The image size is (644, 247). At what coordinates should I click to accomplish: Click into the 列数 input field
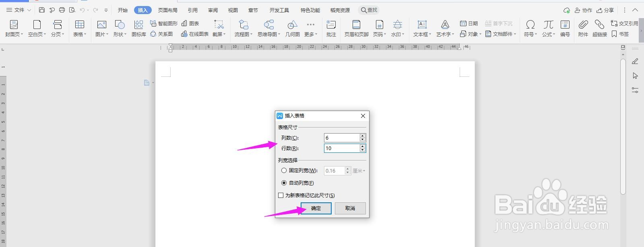[342, 138]
